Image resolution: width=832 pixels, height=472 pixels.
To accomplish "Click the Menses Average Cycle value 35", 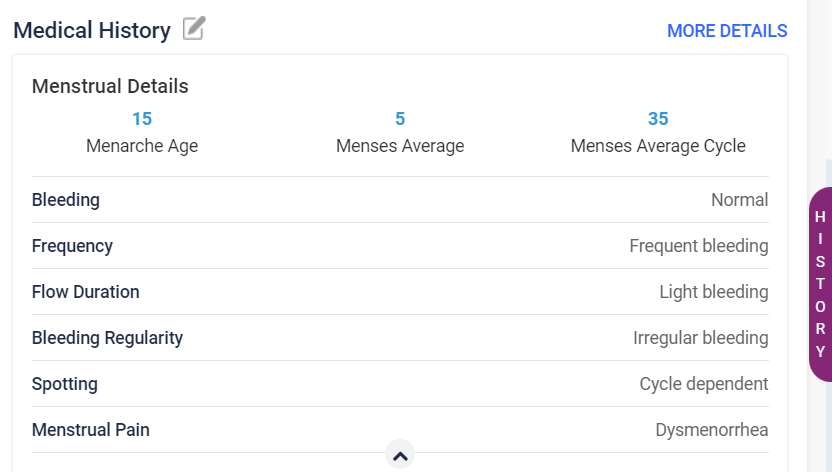I will pos(658,119).
